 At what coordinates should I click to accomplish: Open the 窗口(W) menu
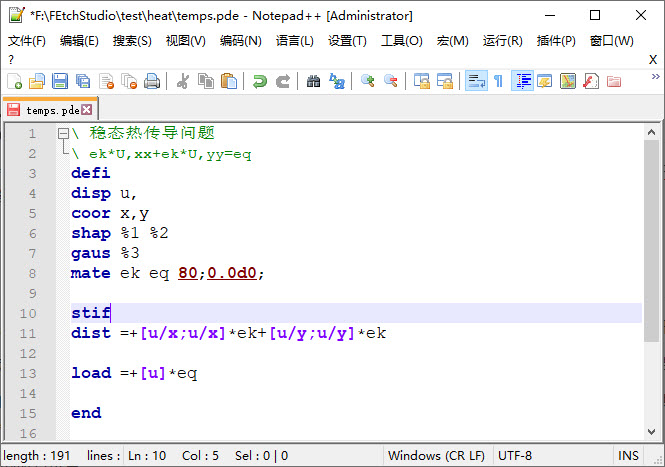click(612, 41)
